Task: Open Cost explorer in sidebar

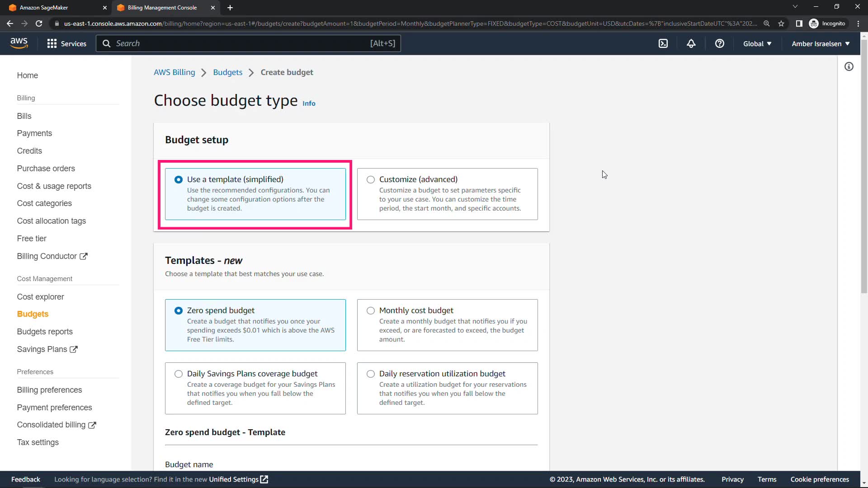Action: click(40, 296)
